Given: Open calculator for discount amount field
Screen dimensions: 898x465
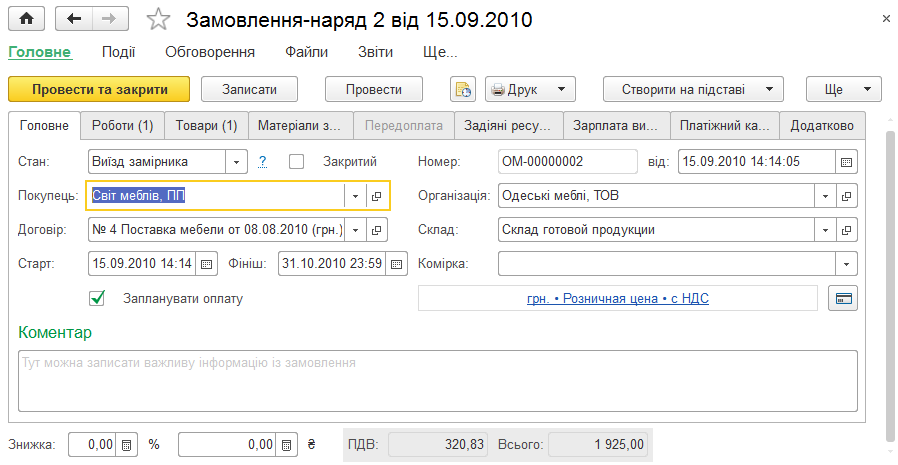Looking at the screenshot, I should coord(287,444).
